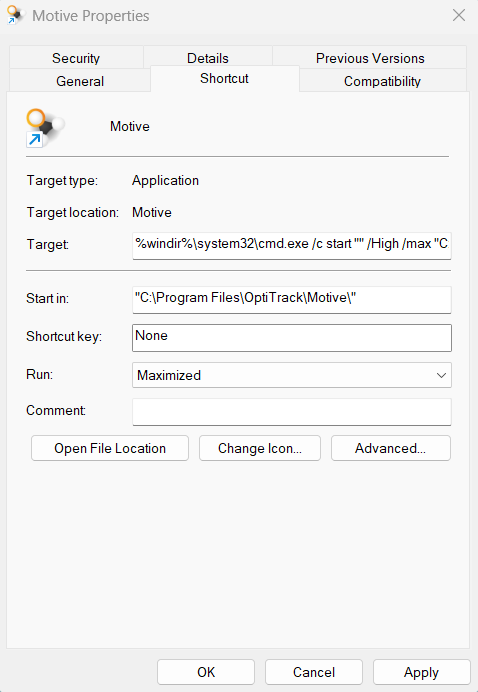Open Advanced shortcut settings
The width and height of the screenshot is (478, 692).
tap(391, 448)
